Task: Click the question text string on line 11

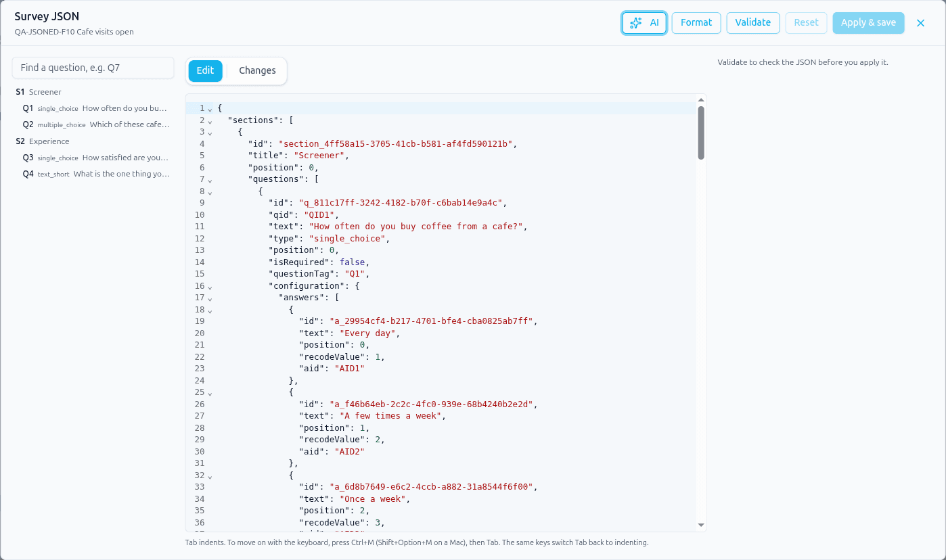Action: coord(415,227)
